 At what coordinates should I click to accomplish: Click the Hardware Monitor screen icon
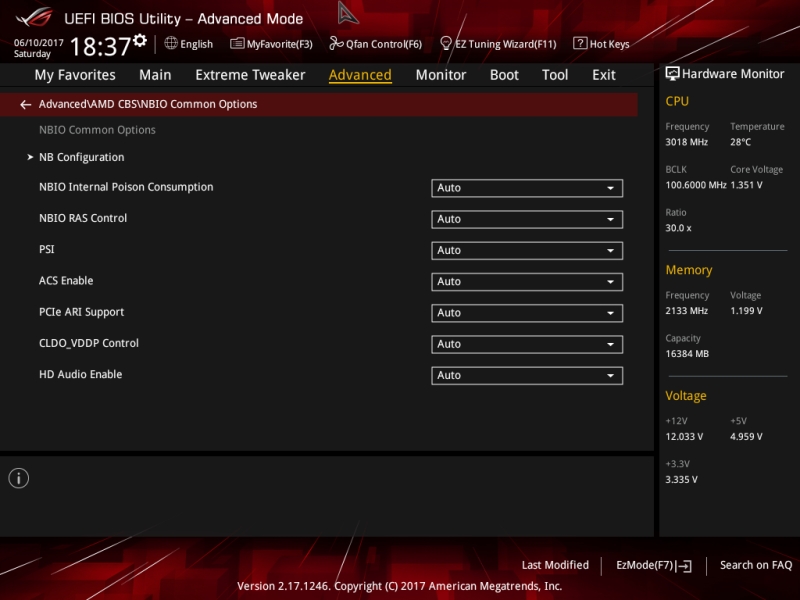tap(672, 73)
